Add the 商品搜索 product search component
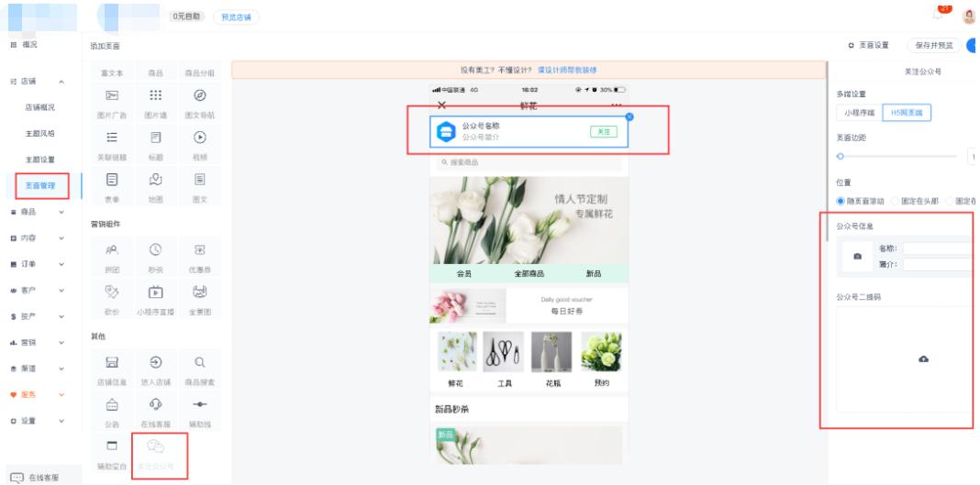Image resolution: width=980 pixels, height=485 pixels. [x=199, y=369]
